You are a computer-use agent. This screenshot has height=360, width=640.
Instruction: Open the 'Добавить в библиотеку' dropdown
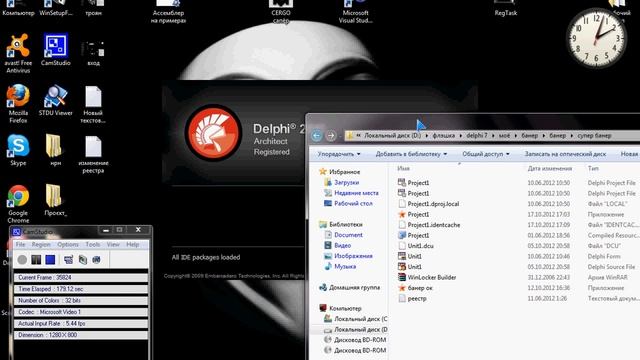[x=411, y=154]
